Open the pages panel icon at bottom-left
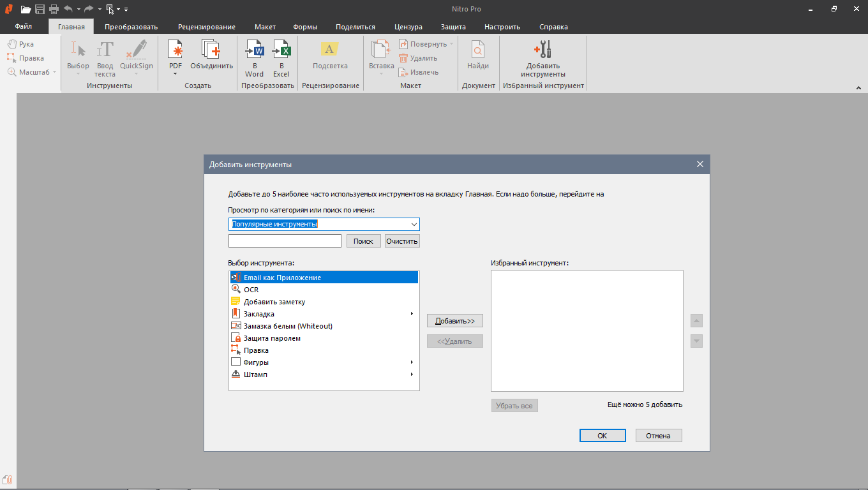 click(x=8, y=480)
